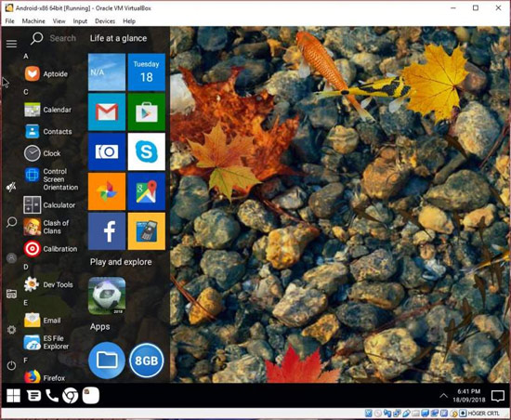511x420 pixels.
Task: Expand the taskbar tray arrow
Action: tap(443, 396)
